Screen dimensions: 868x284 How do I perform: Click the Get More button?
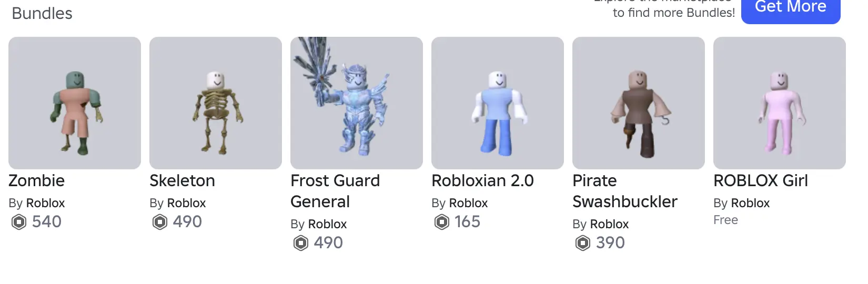(791, 9)
